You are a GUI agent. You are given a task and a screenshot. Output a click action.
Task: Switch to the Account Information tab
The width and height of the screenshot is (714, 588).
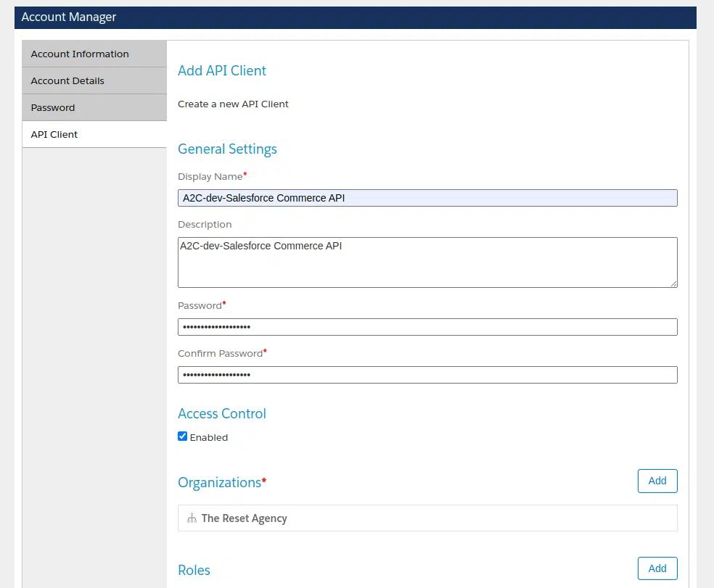point(79,53)
